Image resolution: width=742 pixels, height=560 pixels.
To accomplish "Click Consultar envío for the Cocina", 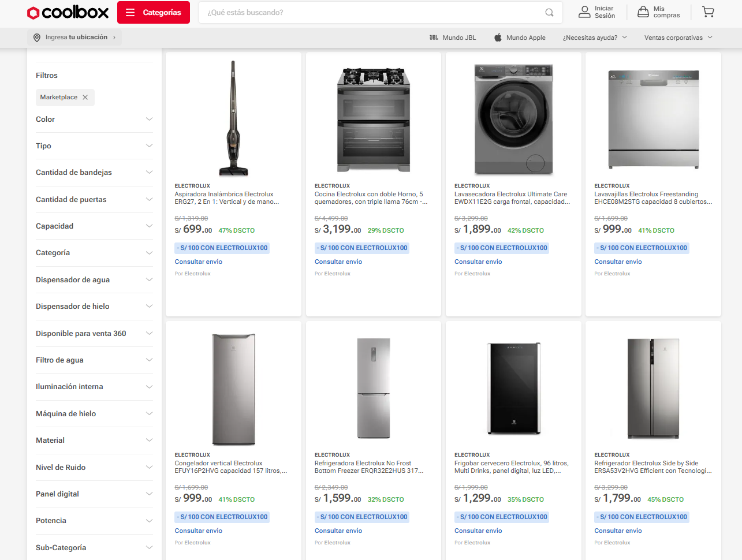I will [338, 262].
